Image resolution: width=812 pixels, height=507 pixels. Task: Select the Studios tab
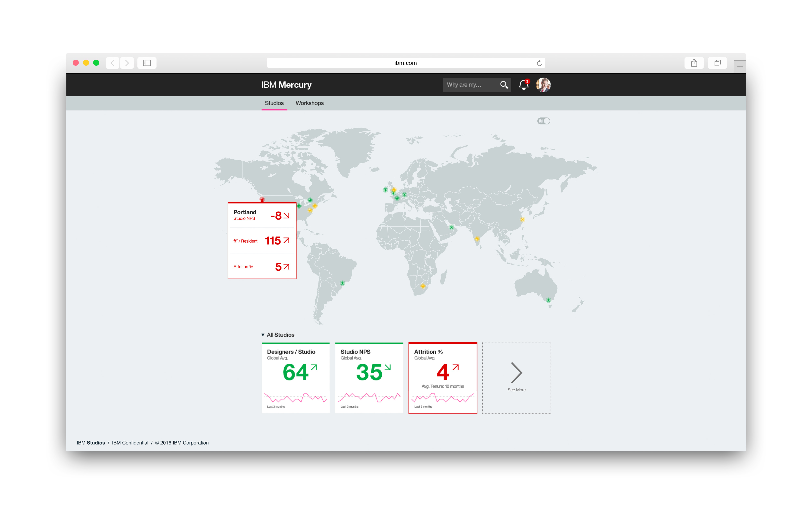[274, 103]
